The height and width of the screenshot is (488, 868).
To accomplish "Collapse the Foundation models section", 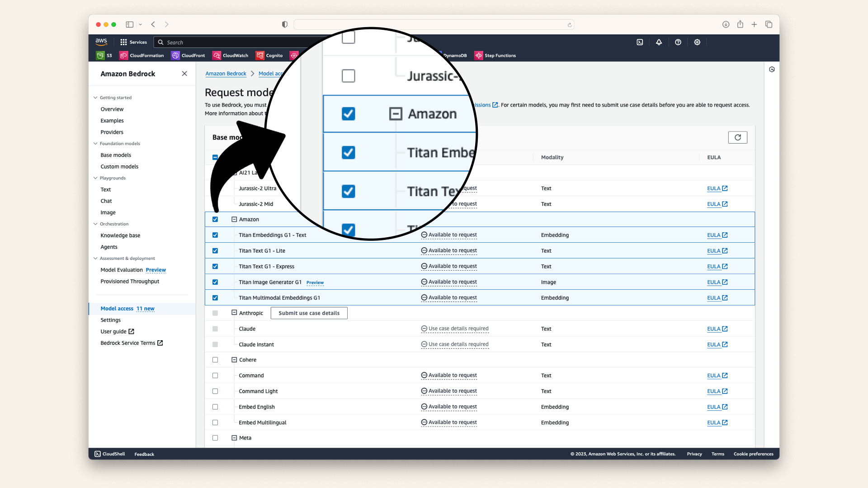I will [x=95, y=144].
